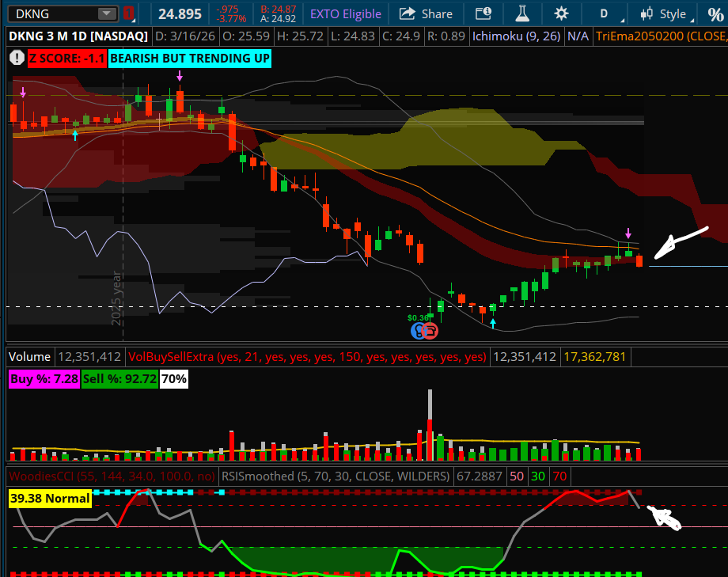Select the beaker pattern analysis icon
The image size is (728, 577).
[x=521, y=13]
